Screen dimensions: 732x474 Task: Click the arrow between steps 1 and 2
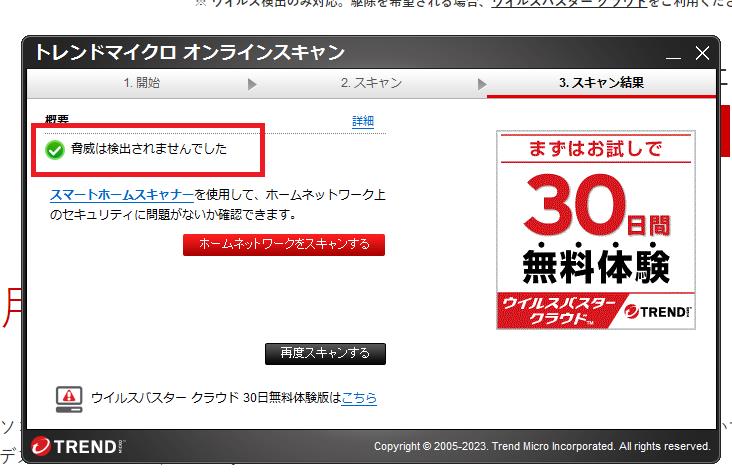coord(252,85)
